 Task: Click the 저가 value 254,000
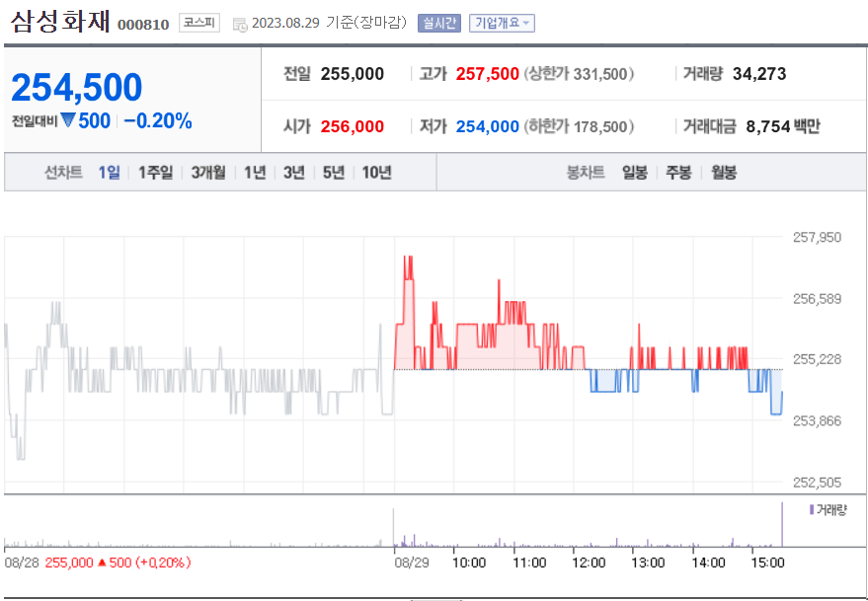tap(487, 126)
